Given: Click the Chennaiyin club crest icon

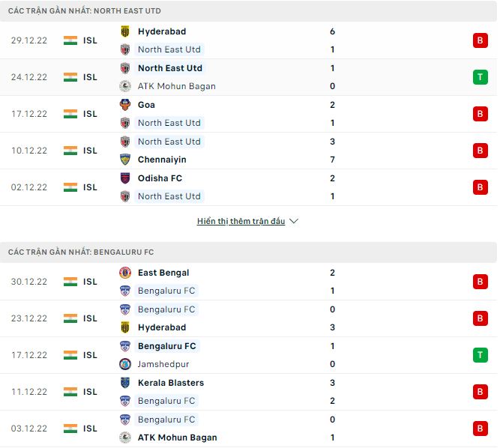Looking at the screenshot, I should click(125, 160).
